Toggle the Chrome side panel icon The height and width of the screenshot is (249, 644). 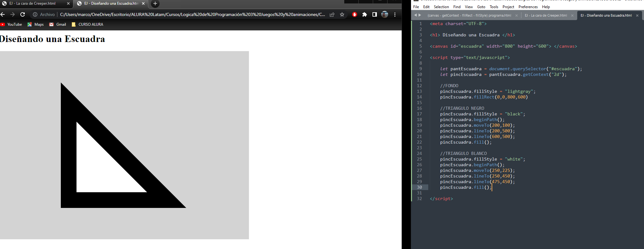(x=374, y=14)
